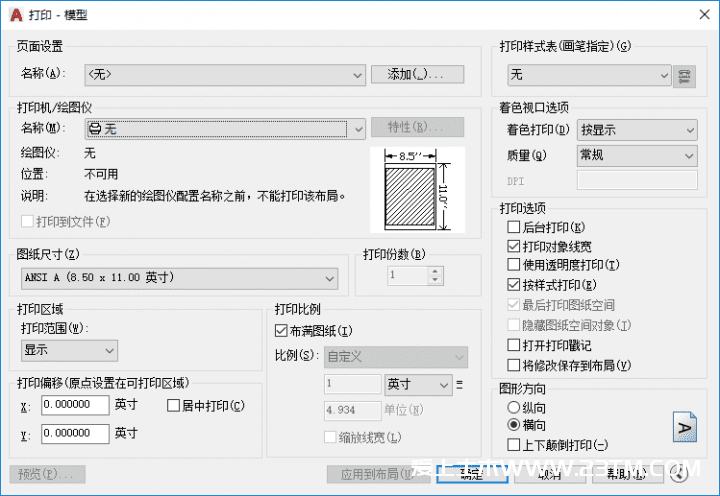This screenshot has width=720, height=496.
Task: Click 添加 button for page setup
Action: 417,74
